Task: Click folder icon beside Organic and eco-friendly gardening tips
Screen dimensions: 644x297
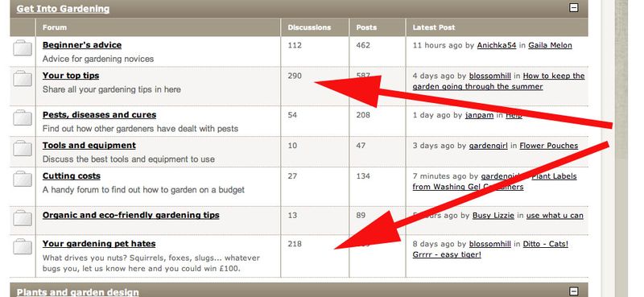Action: pyautogui.click(x=23, y=217)
